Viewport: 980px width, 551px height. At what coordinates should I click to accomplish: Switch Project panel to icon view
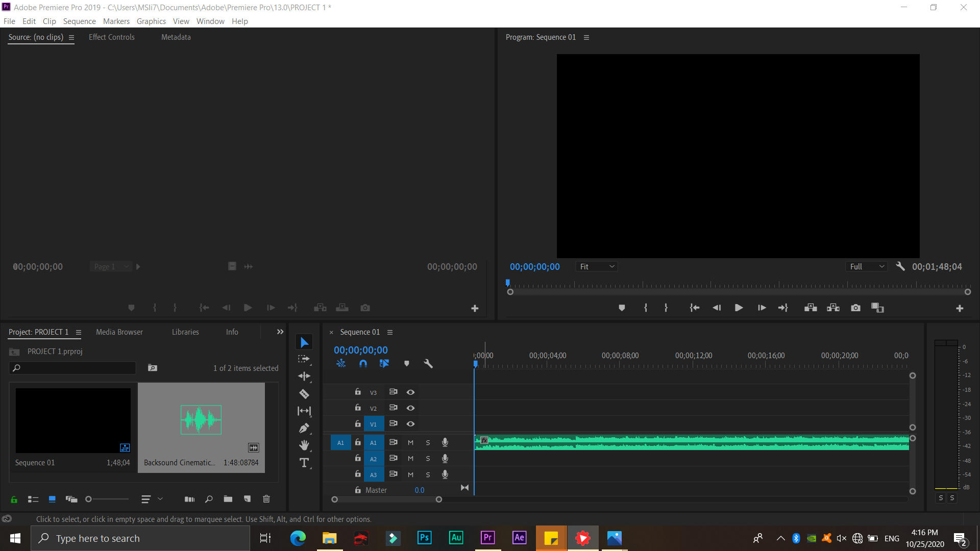pyautogui.click(x=52, y=499)
